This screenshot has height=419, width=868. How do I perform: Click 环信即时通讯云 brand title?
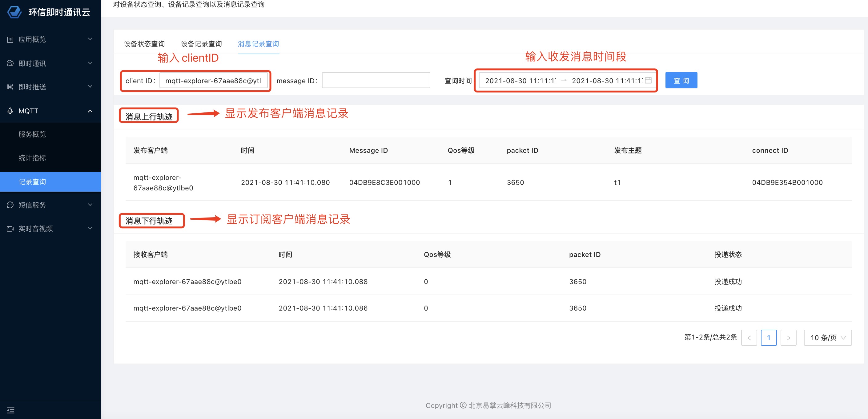(59, 13)
